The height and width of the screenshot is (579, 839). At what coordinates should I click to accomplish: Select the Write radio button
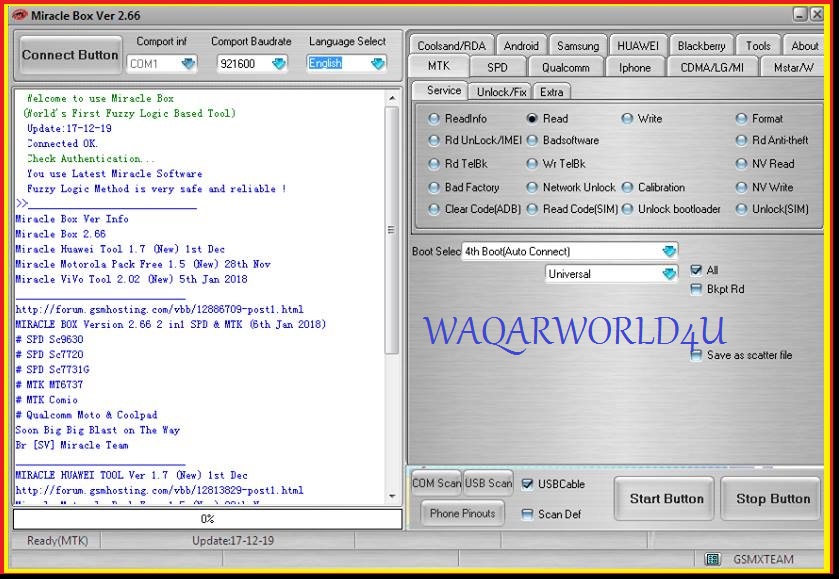point(627,119)
